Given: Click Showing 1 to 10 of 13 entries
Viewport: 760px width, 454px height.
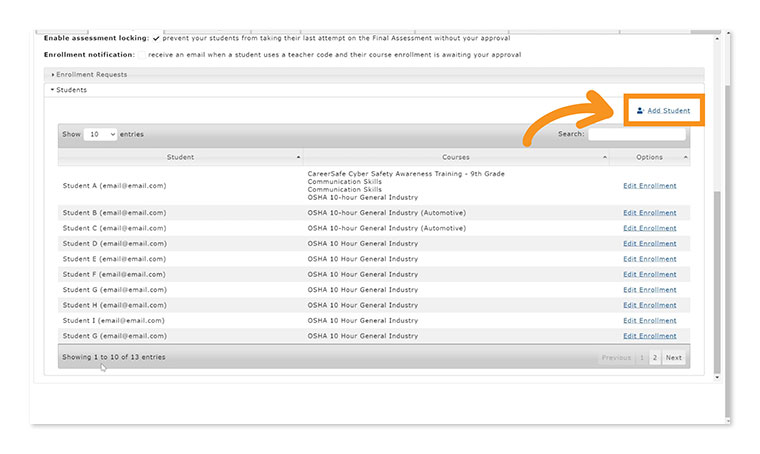Looking at the screenshot, I should click(113, 357).
